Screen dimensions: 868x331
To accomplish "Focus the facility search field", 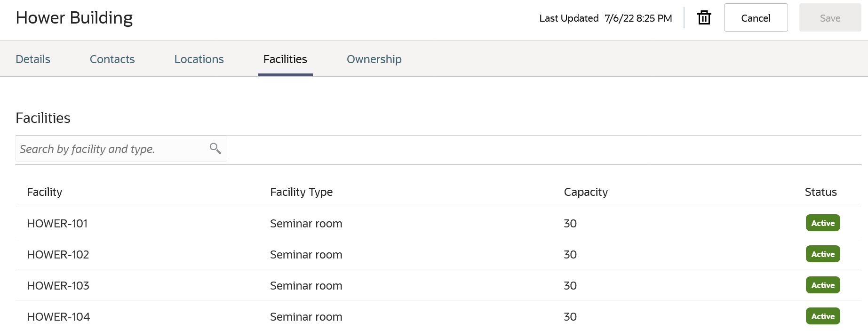I will pos(111,149).
